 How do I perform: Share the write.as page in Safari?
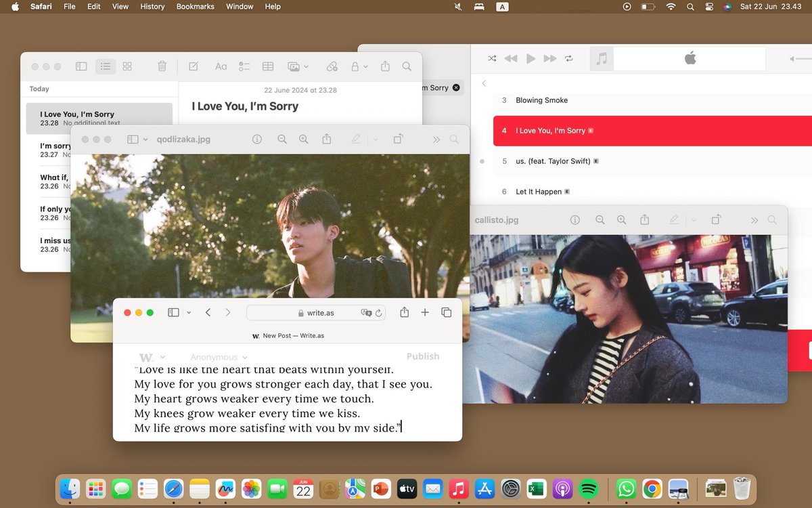405,312
